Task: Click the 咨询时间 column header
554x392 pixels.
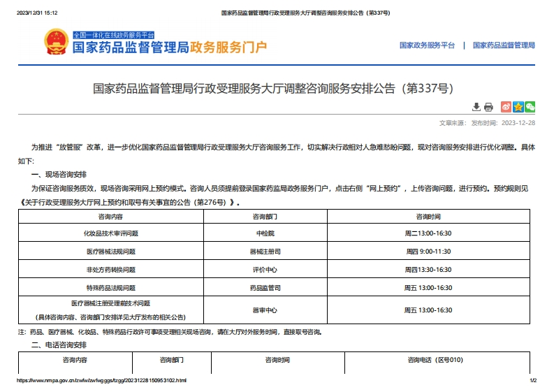Action: click(428, 217)
